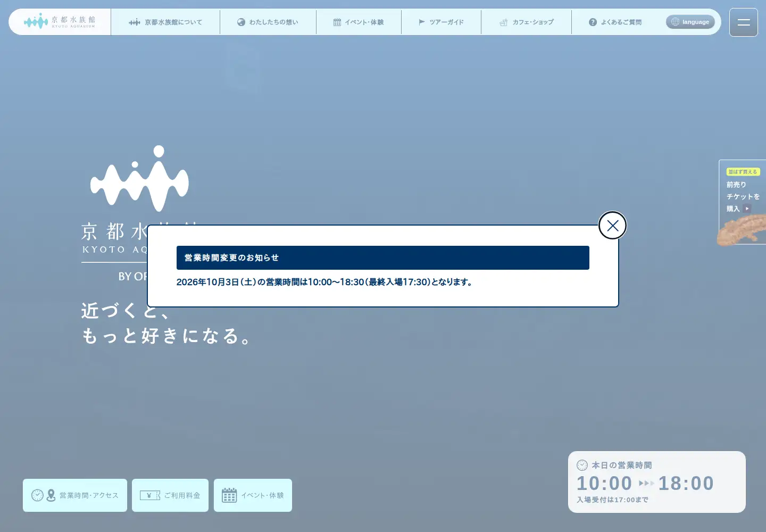The height and width of the screenshot is (532, 766).
Task: Click the question mark icon by よくあるご質問
Action: tap(593, 22)
